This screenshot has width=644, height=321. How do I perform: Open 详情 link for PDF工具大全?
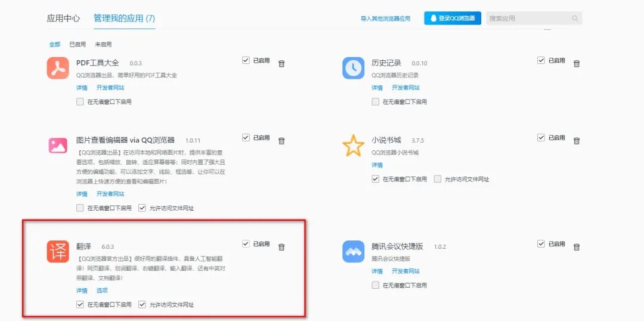pos(82,88)
